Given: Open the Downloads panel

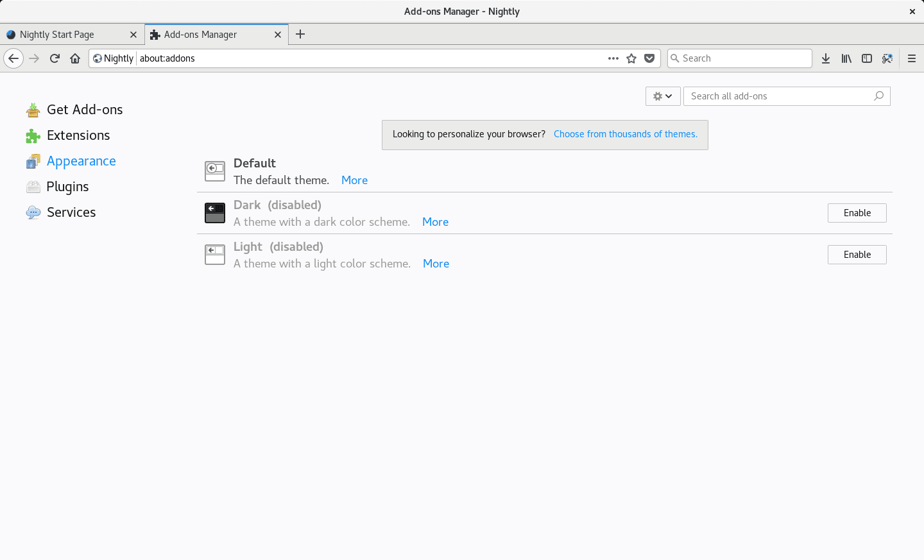Looking at the screenshot, I should [826, 58].
